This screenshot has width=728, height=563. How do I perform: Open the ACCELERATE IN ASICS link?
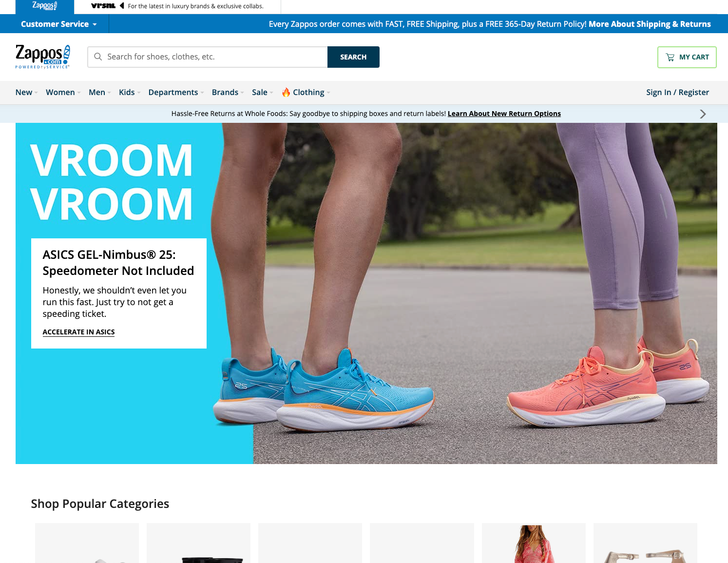point(78,332)
